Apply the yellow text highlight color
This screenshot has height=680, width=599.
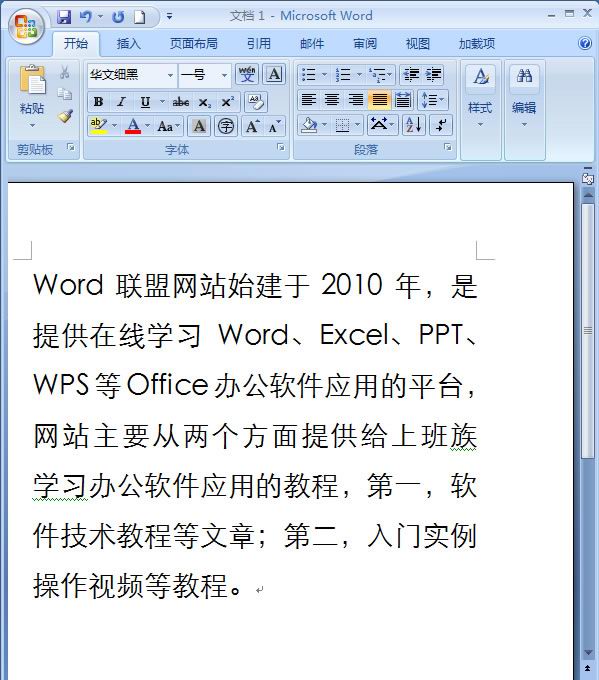pos(98,126)
